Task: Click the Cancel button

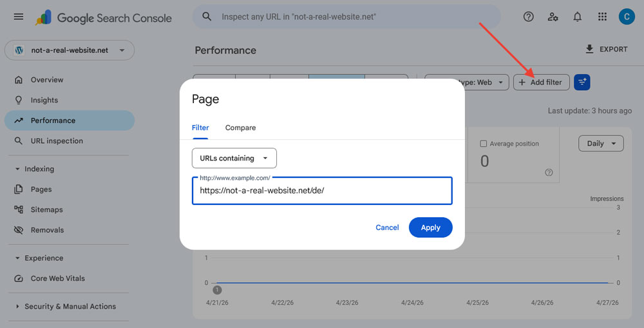Action: (x=387, y=227)
